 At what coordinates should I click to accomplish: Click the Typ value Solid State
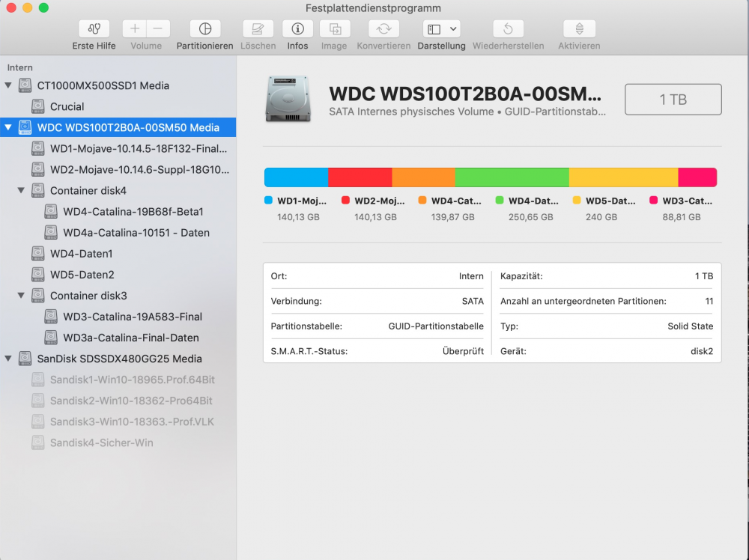[691, 326]
